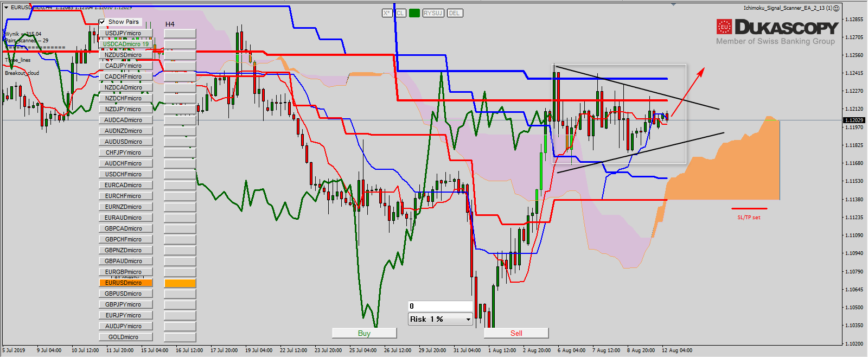Click the CL button above the chart
Viewport: 868px width, 357px height.
coord(400,13)
